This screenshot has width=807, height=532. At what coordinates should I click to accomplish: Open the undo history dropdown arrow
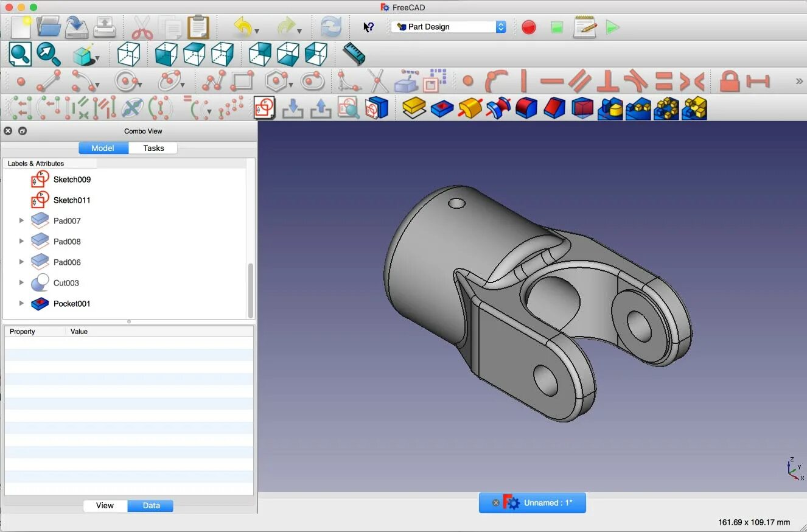256,31
